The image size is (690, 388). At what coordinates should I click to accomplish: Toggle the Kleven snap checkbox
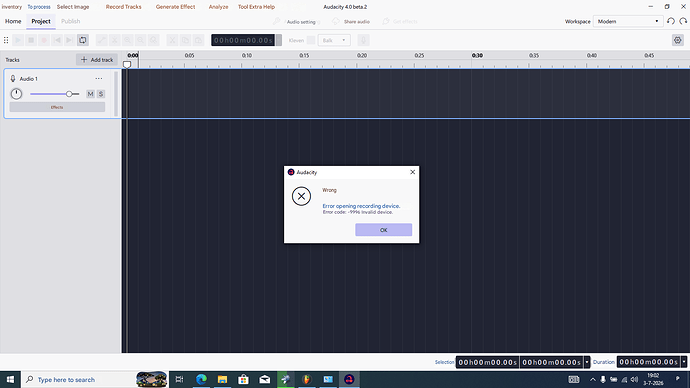click(311, 40)
